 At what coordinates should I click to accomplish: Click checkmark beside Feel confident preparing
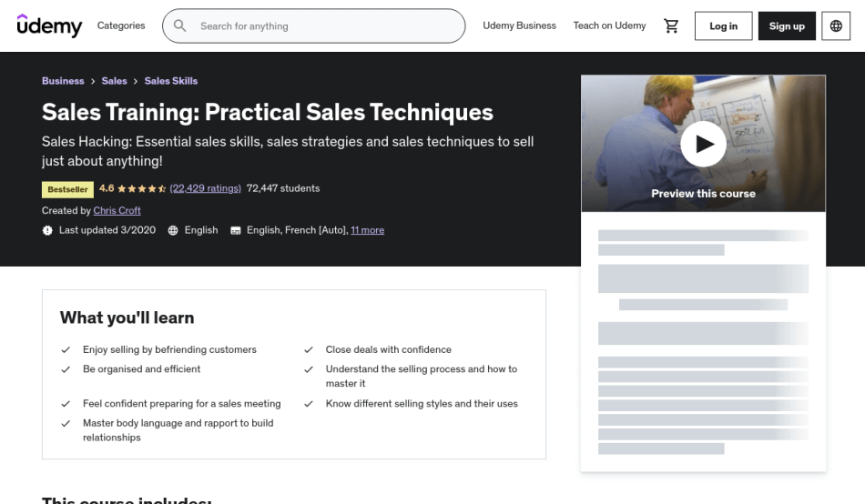[66, 404]
